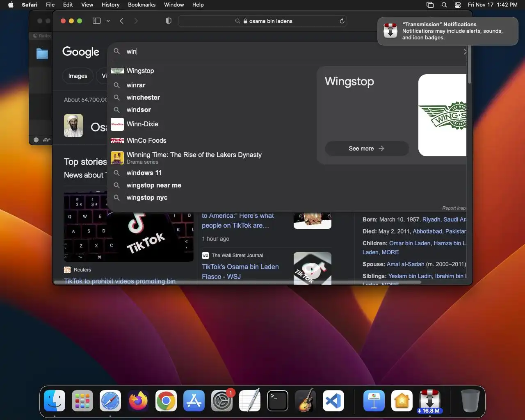Viewport: 525px width, 420px height.
Task: Open the Reuters TikTok to prohibit videos link
Action: [x=120, y=281]
